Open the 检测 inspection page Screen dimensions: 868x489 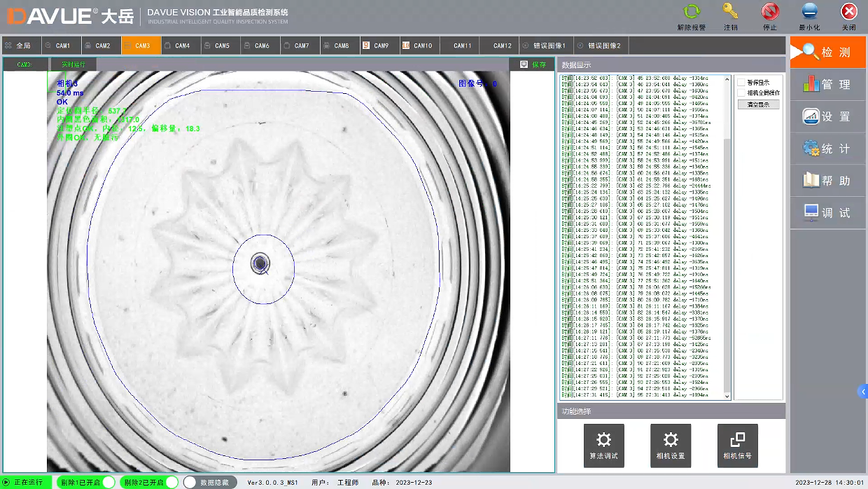click(x=827, y=53)
